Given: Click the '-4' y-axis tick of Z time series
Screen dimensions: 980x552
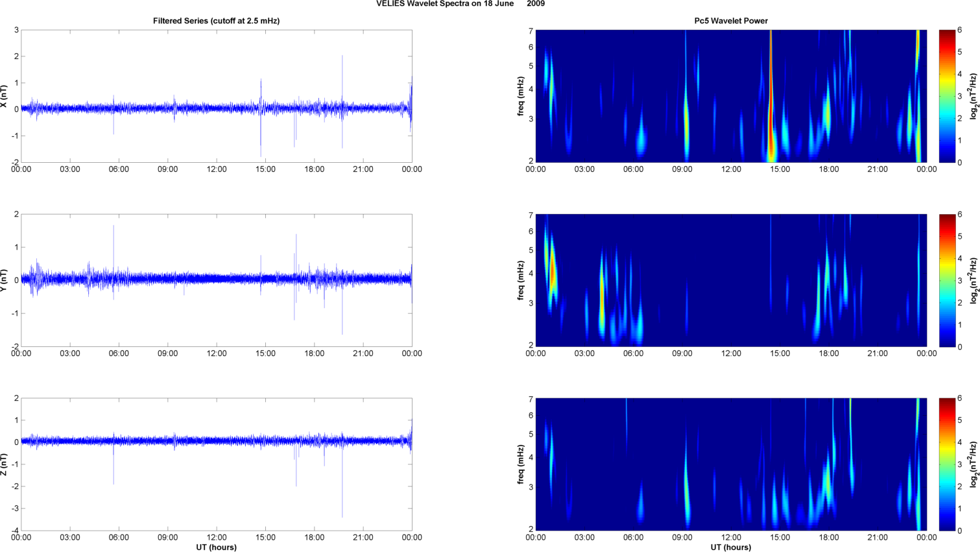Looking at the screenshot, I should (x=14, y=531).
